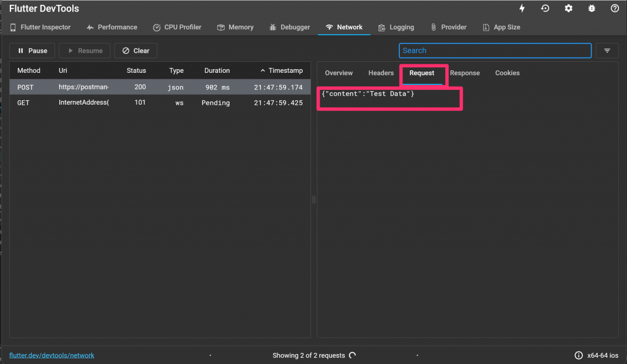Pause network recording
This screenshot has width=627, height=364.
(32, 51)
